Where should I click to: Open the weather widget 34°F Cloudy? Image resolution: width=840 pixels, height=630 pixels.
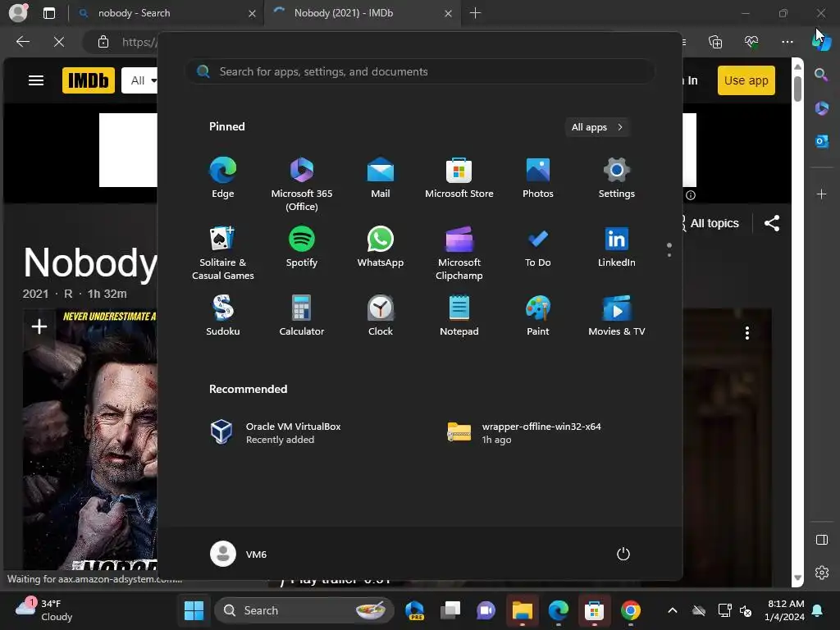pos(44,610)
